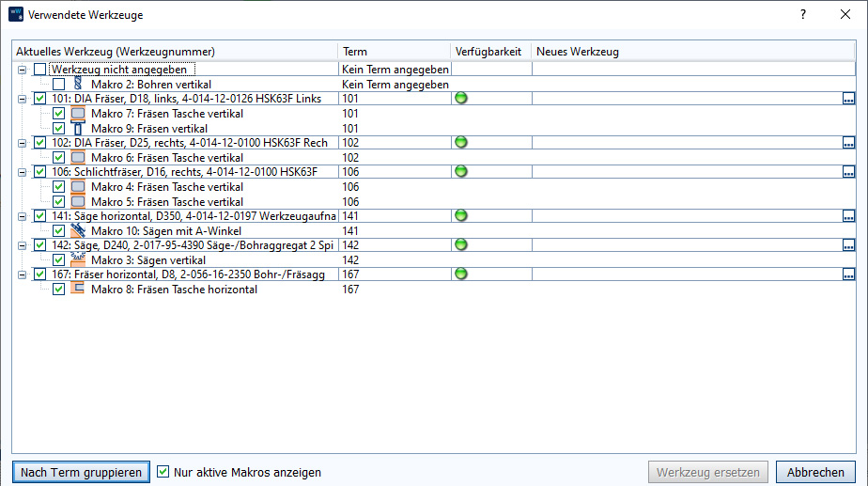Click the pocket icon of Makro 6
This screenshot has height=486, width=868.
[78, 157]
